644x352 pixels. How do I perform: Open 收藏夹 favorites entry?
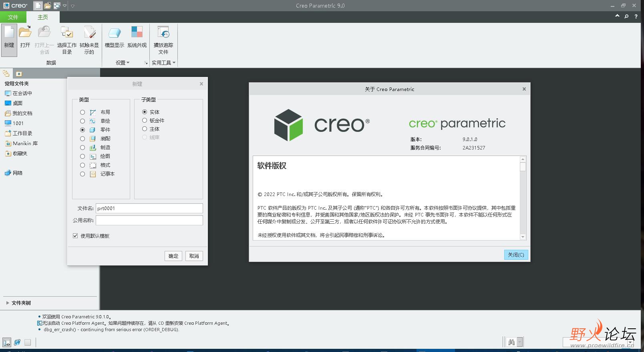(x=16, y=153)
